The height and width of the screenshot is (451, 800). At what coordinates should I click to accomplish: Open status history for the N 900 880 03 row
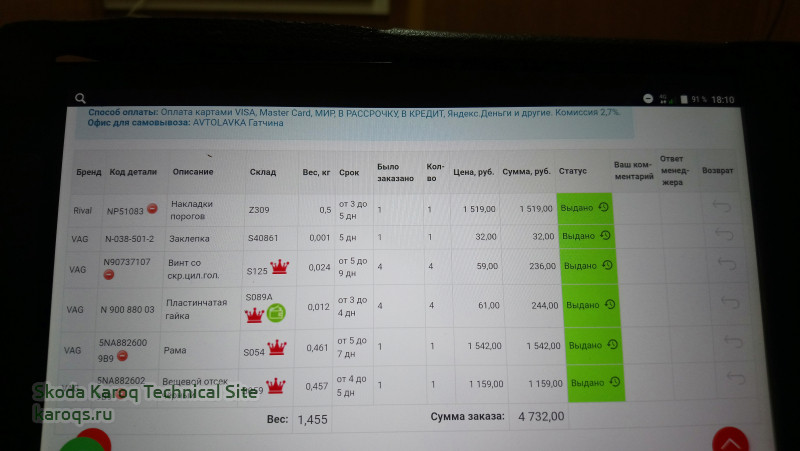point(608,304)
